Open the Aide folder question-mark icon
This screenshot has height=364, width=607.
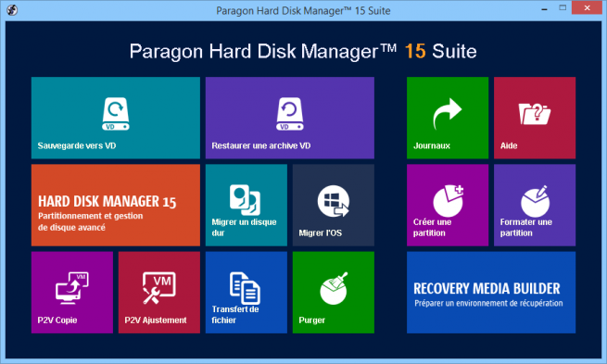pos(535,113)
